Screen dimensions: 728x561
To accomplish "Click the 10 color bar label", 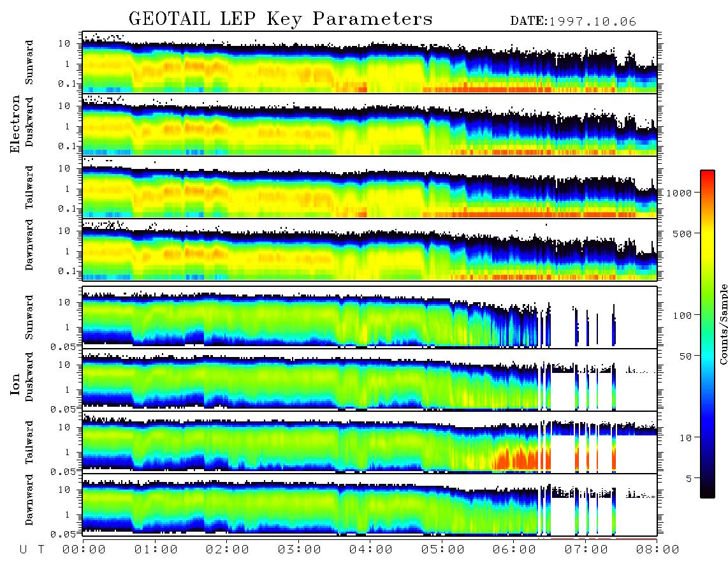I will 686,437.
